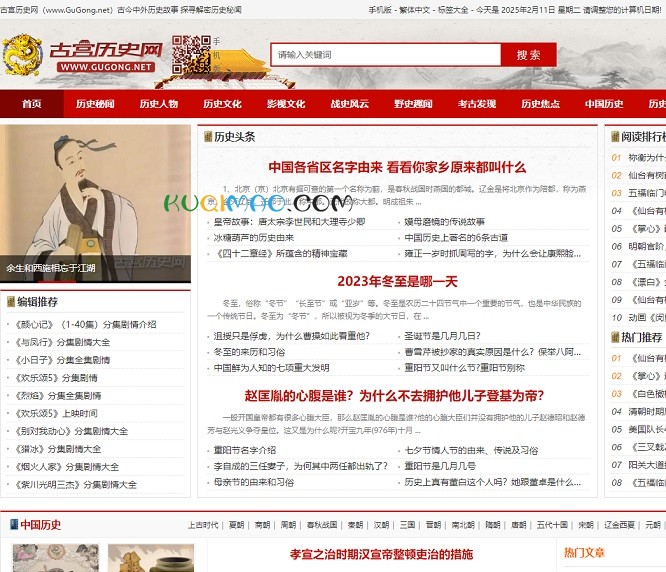The width and height of the screenshot is (666, 572).
Task: Open article 中国历史上著名的6条古道
Action: tap(456, 237)
